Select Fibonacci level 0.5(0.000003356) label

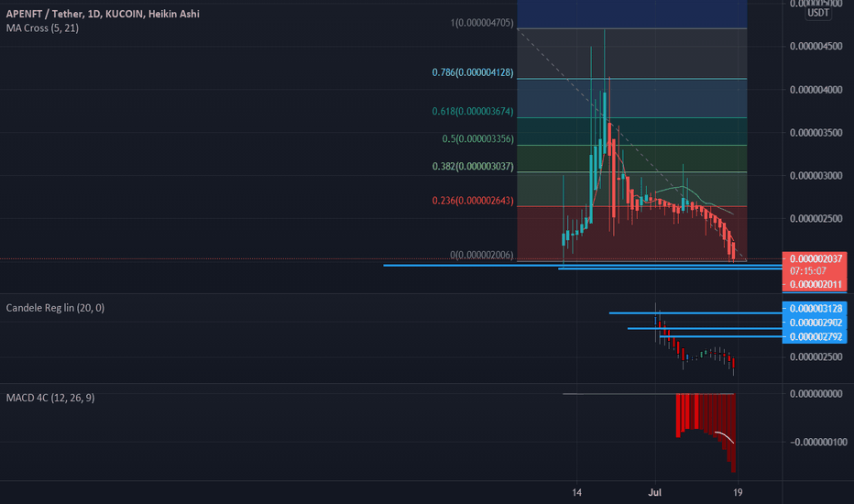coord(477,139)
